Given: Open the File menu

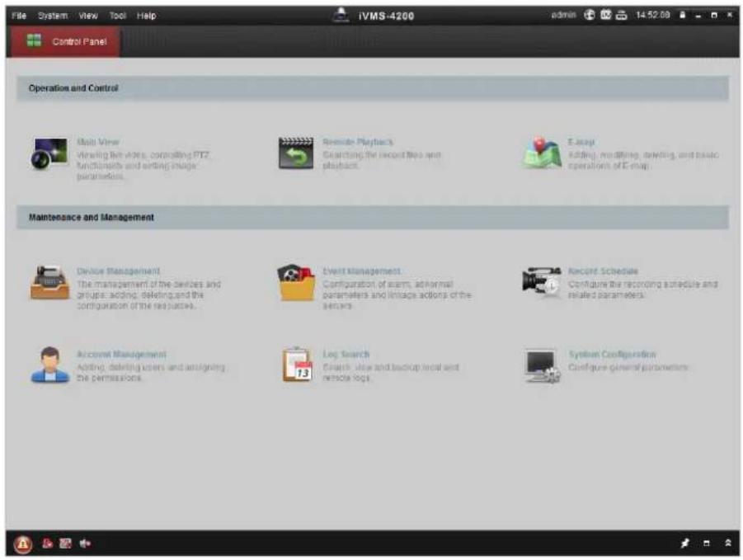Looking at the screenshot, I should coord(19,16).
